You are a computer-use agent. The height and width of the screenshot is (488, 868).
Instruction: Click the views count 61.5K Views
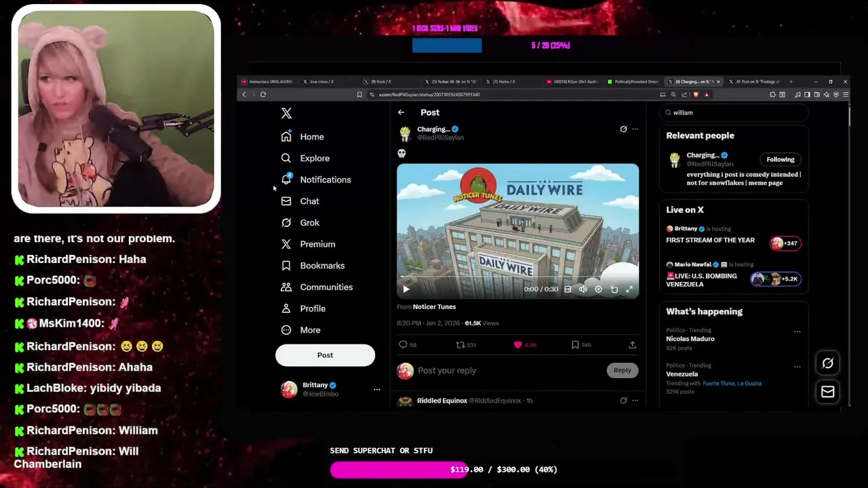point(481,323)
